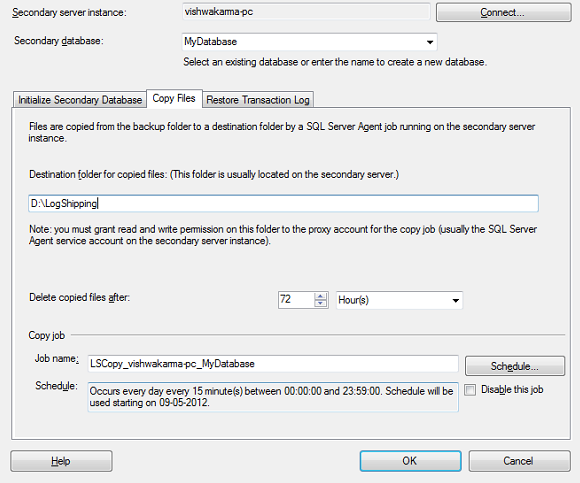Click the destination folder D:\LogShipping field
Screen dimensions: 580x483
(283, 203)
